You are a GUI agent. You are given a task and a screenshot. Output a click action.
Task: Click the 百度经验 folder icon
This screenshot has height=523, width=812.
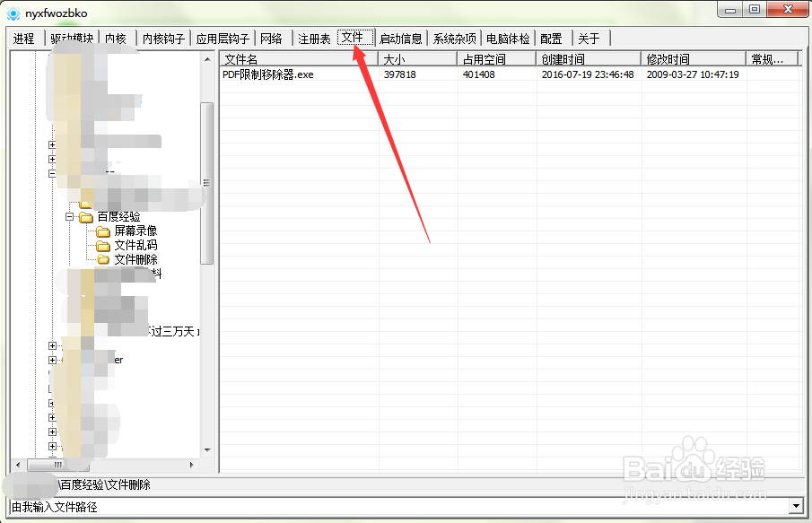click(x=86, y=217)
